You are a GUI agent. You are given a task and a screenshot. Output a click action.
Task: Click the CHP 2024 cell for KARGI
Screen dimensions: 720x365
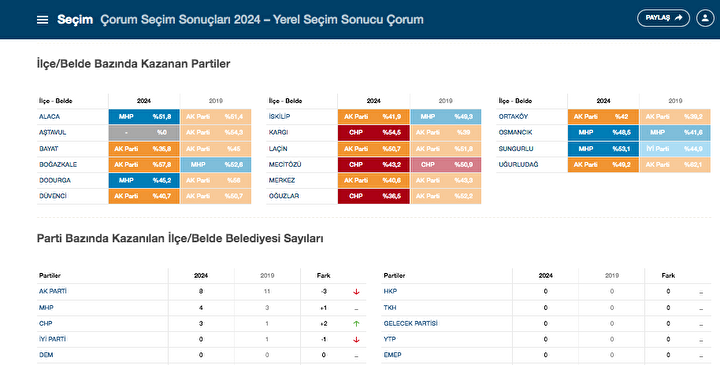pos(373,133)
